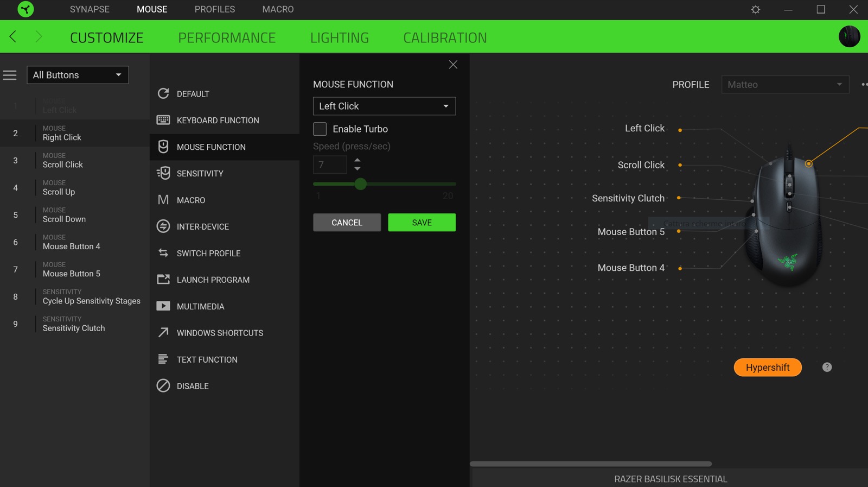Open the Lighting subtab
This screenshot has width=868, height=487.
(x=340, y=37)
